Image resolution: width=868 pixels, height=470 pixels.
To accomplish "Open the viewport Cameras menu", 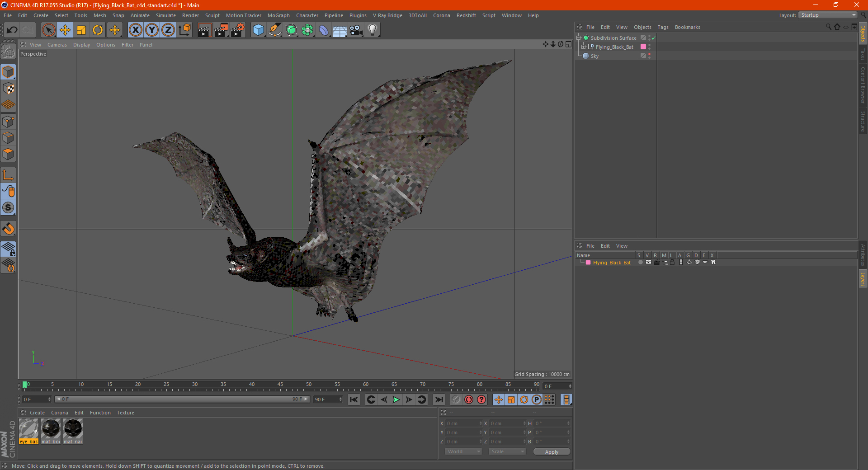I will (57, 45).
